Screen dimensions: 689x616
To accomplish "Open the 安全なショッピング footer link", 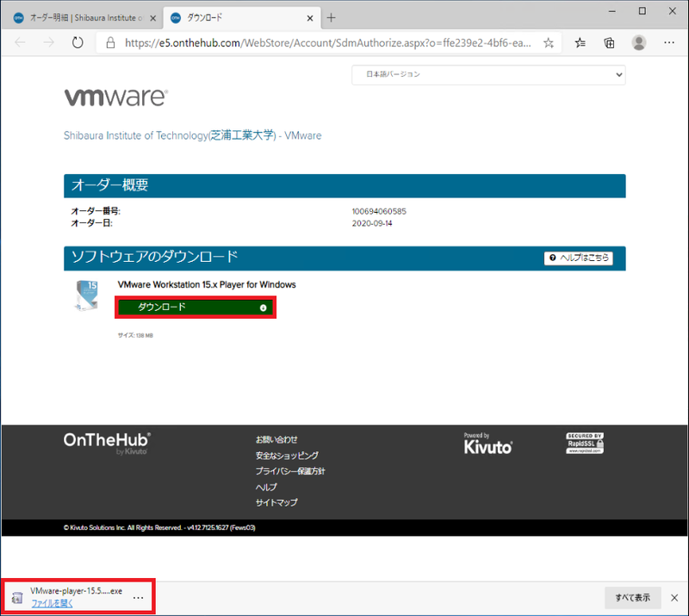I will (x=287, y=455).
